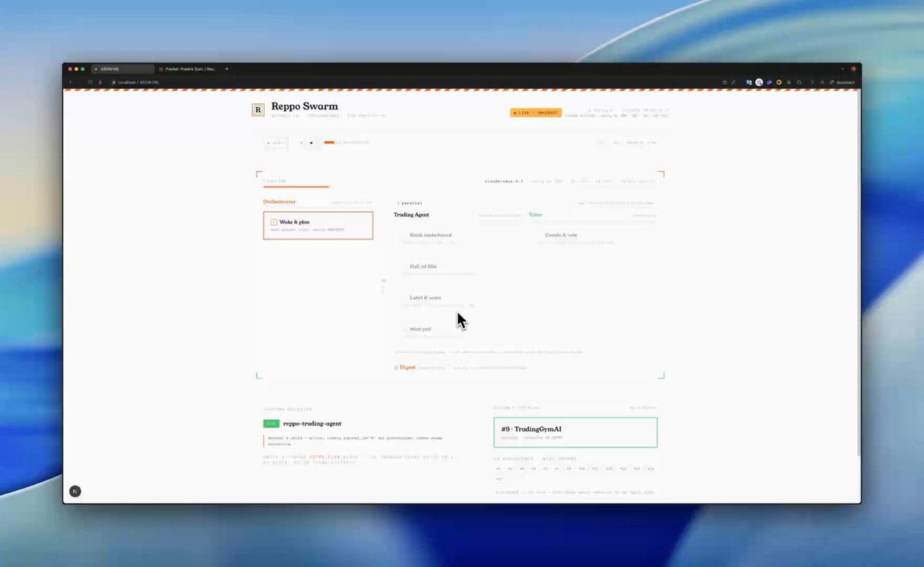Open a new browser tab

(x=226, y=69)
